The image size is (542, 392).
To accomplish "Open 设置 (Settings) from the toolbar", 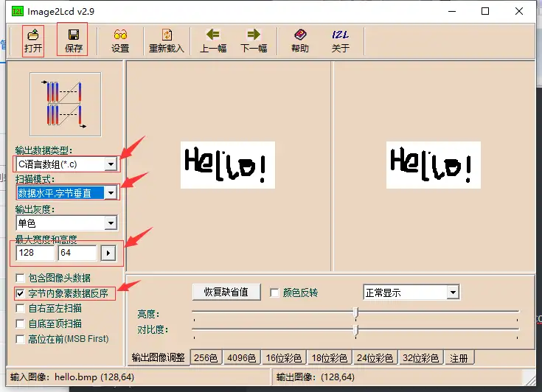I will (119, 39).
